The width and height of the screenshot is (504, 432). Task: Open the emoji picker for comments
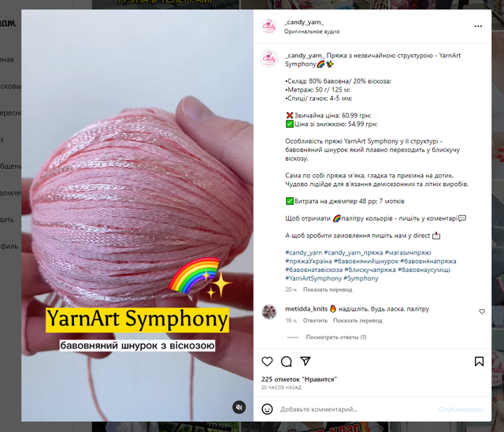[267, 409]
